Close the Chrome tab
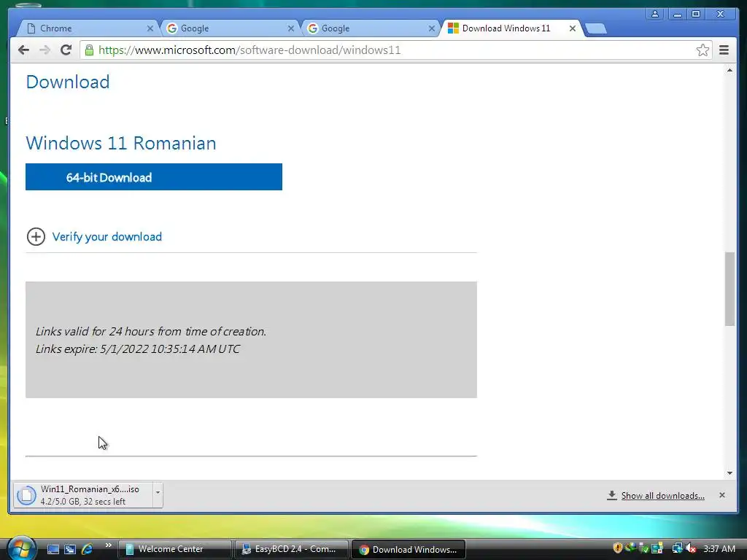 (x=150, y=28)
